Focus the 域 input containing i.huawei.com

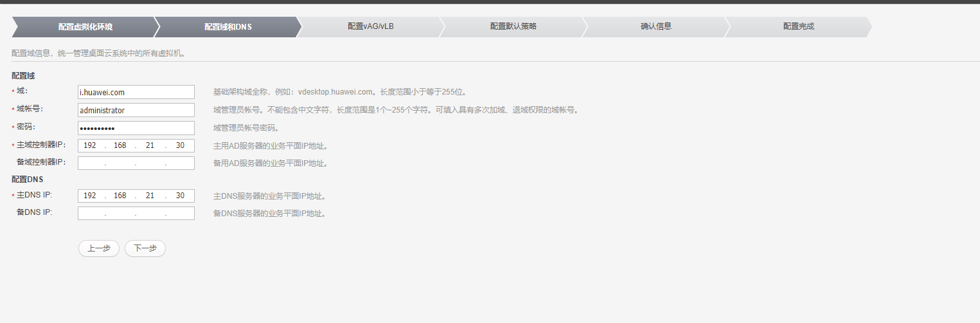pos(136,92)
